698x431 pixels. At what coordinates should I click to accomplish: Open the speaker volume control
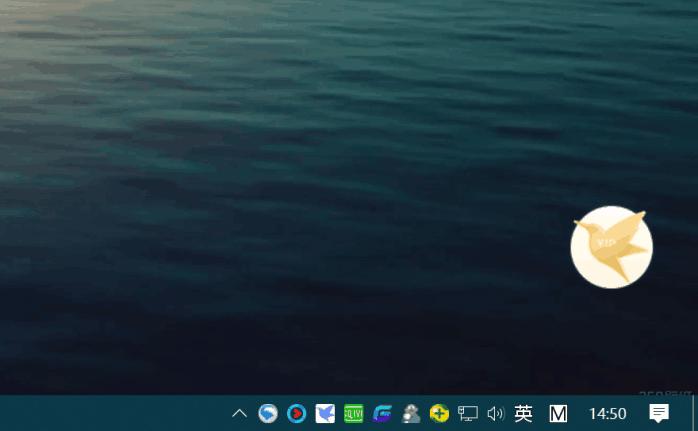pyautogui.click(x=495, y=413)
